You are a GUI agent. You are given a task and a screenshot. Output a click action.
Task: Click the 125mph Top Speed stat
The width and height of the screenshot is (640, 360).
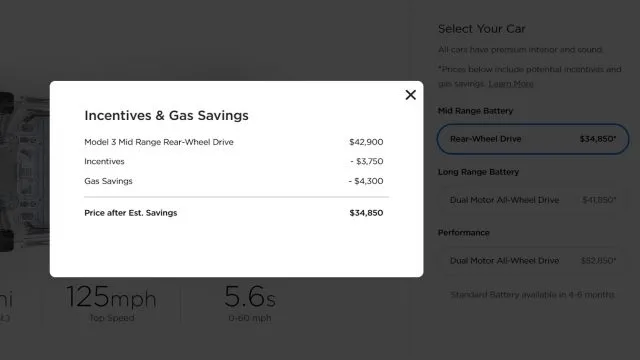coord(111,303)
